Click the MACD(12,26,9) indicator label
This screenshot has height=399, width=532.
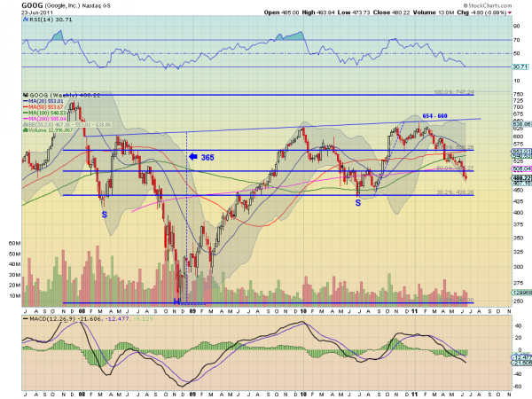click(x=51, y=319)
